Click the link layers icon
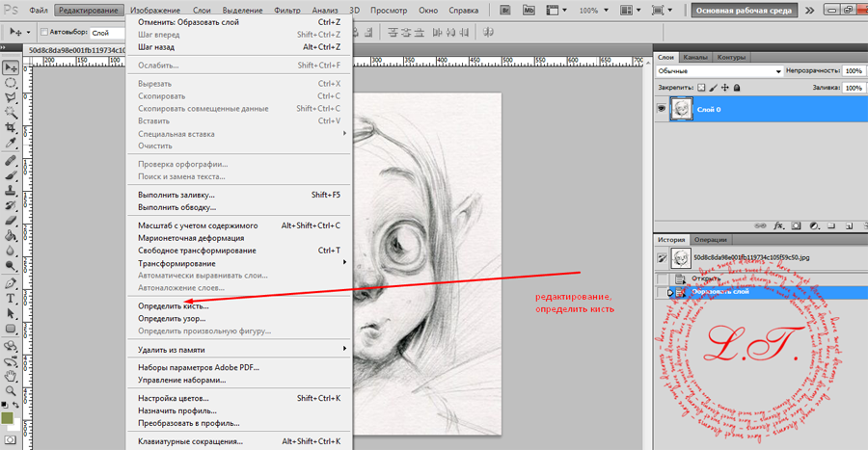868x450 pixels. (x=761, y=225)
